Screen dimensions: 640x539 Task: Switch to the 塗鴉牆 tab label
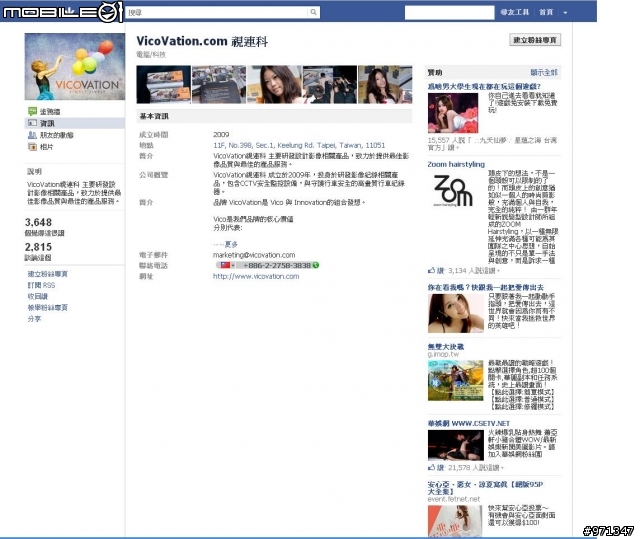(50, 111)
